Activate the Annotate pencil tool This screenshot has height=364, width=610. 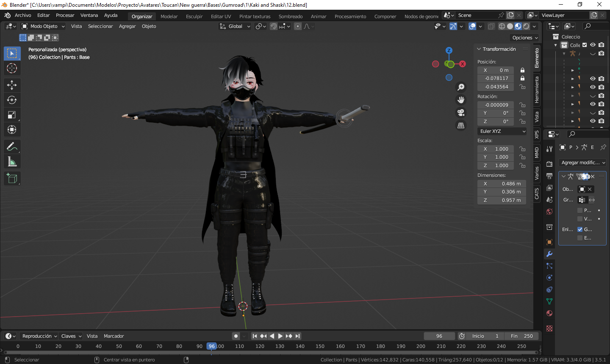point(12,146)
